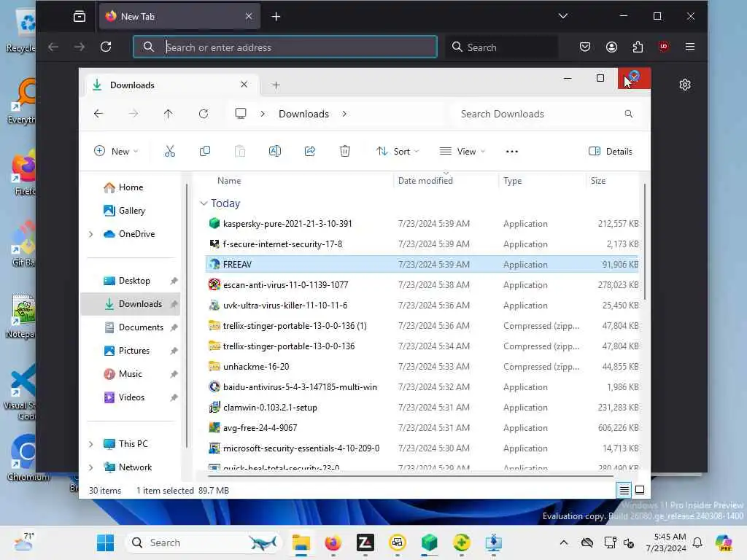Select the FREEAV application file

[x=422, y=264]
